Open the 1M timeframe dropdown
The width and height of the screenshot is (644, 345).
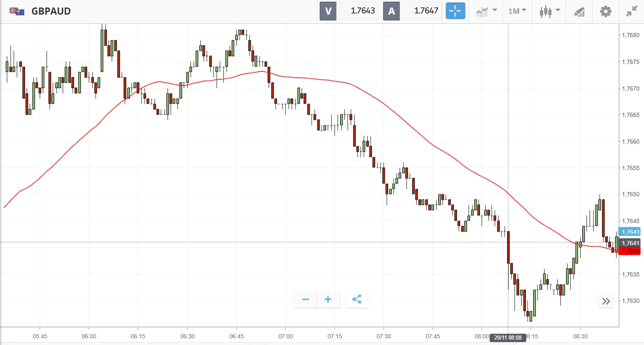tap(517, 11)
